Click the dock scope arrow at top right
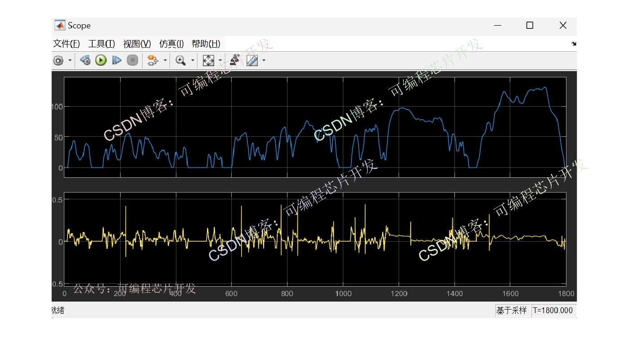This screenshot has height=364, width=629. pyautogui.click(x=574, y=44)
